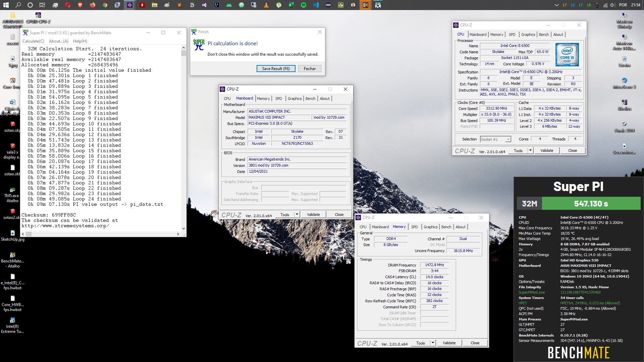
Task: Select TM5.exe Atalho desktop shortcut
Action: coord(12,195)
